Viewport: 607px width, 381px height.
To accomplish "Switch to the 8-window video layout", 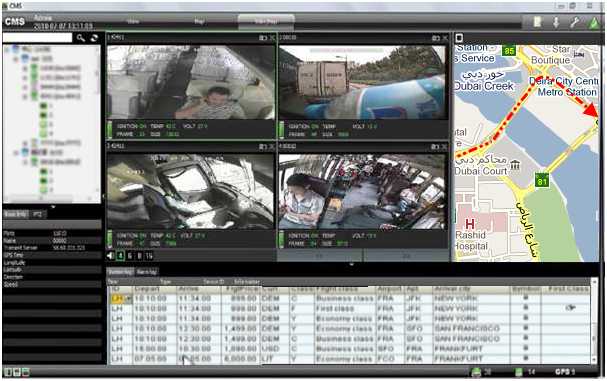I will point(139,256).
